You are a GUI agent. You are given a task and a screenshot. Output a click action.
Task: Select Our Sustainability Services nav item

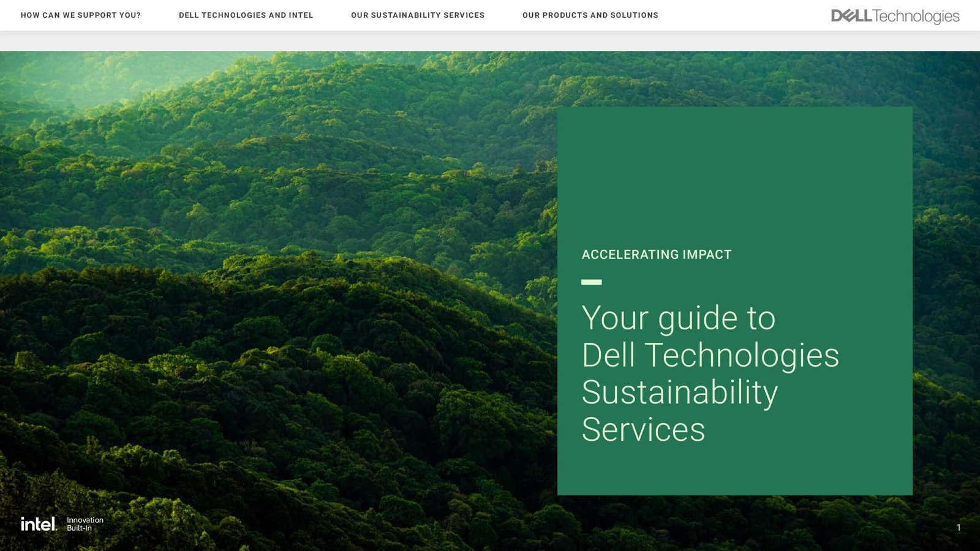click(417, 15)
